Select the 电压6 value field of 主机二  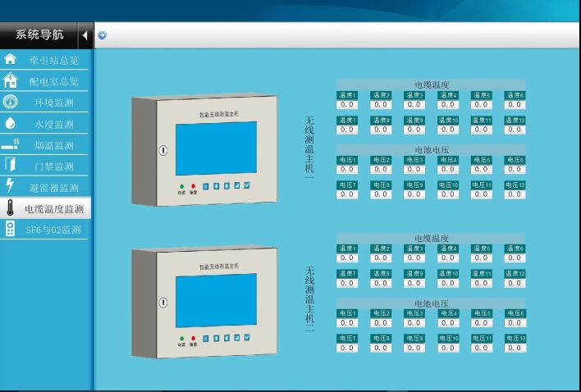(515, 323)
